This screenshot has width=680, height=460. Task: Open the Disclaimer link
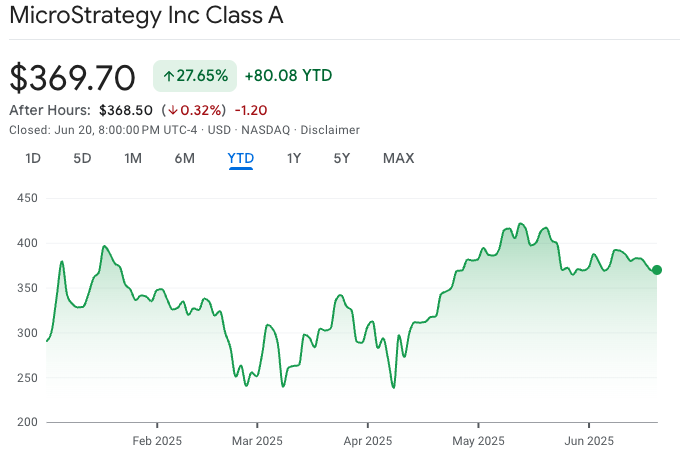(330, 130)
